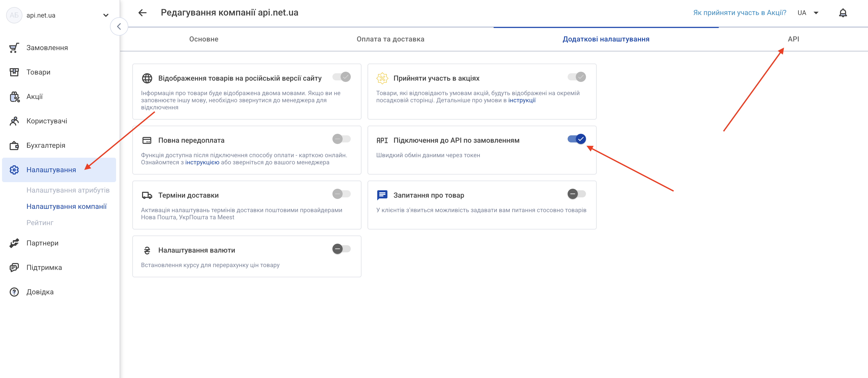This screenshot has width=868, height=378.
Task: Open Товари section icon
Action: click(14, 72)
